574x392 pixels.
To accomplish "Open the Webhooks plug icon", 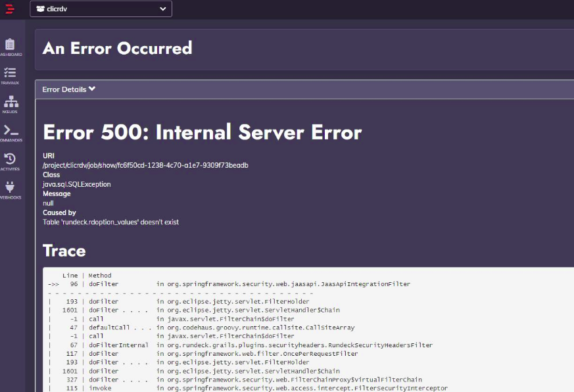I will tap(11, 186).
